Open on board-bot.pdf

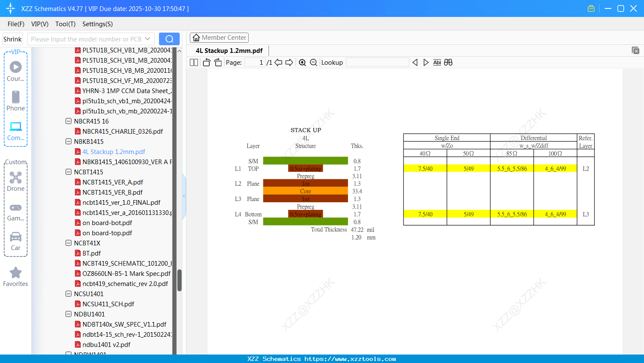pos(107,223)
